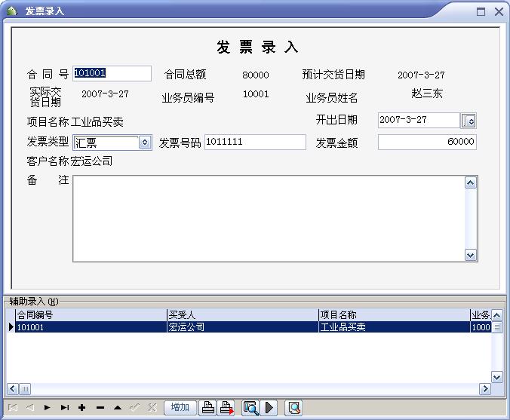
Task: Click the grid vertical scrollbar thumb
Action: click(496, 327)
